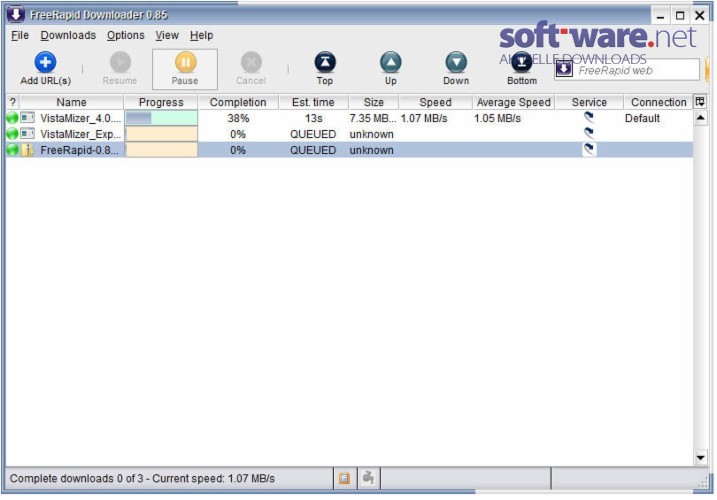Click the clipboard monitoring icon in status bar

[x=344, y=478]
